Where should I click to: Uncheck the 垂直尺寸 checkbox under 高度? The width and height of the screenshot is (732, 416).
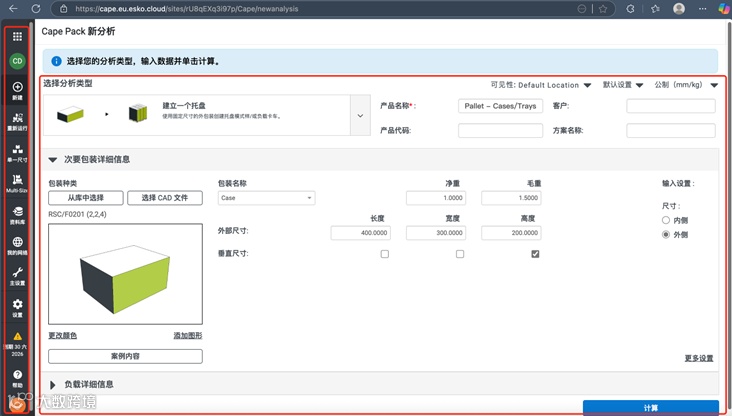tap(535, 254)
